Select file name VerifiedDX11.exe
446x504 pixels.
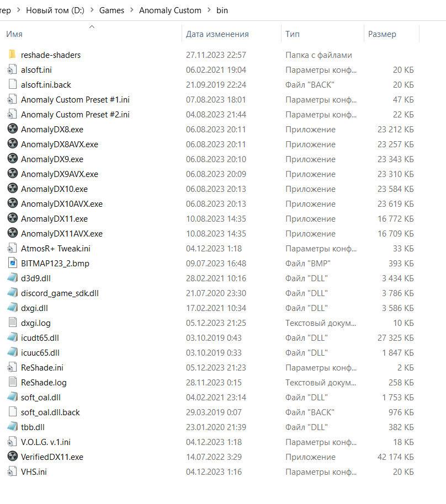pos(52,457)
